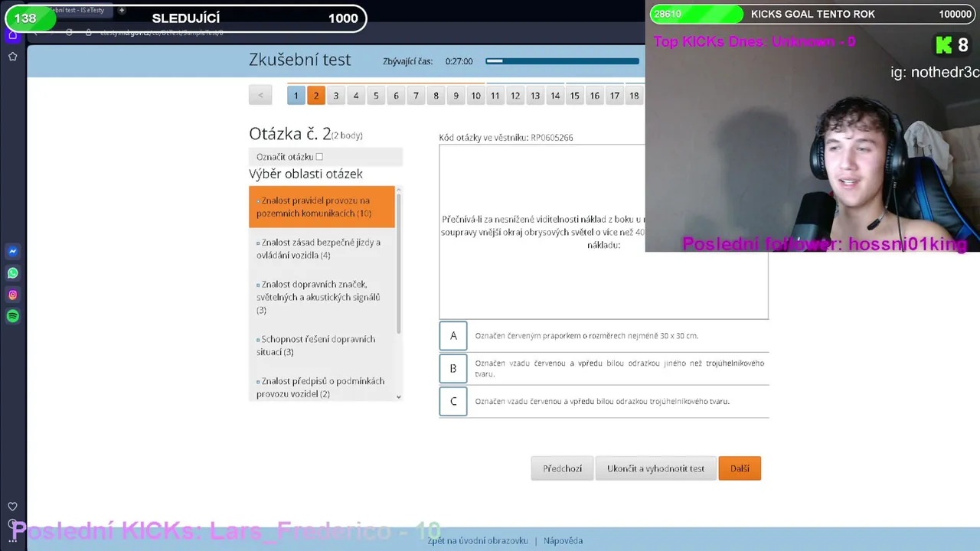
Task: Switch to question 15
Action: [575, 96]
